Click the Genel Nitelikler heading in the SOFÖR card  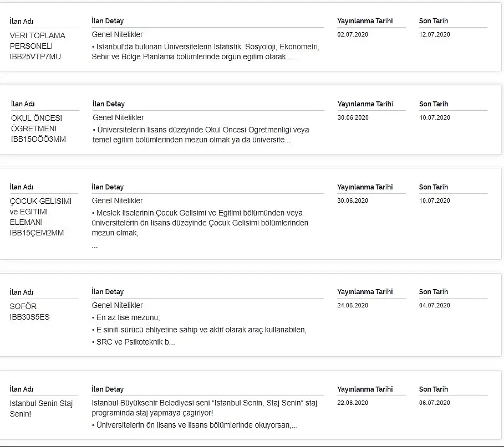118,305
